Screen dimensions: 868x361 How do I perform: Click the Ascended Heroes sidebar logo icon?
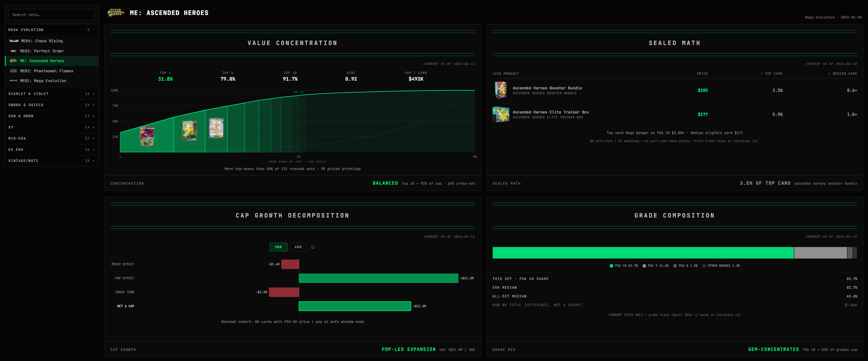pyautogui.click(x=13, y=61)
